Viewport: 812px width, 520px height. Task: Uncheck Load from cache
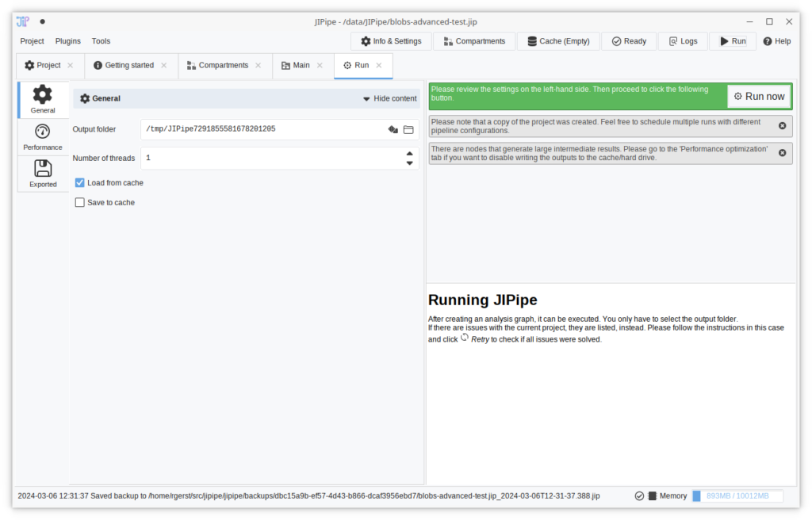[x=80, y=183]
